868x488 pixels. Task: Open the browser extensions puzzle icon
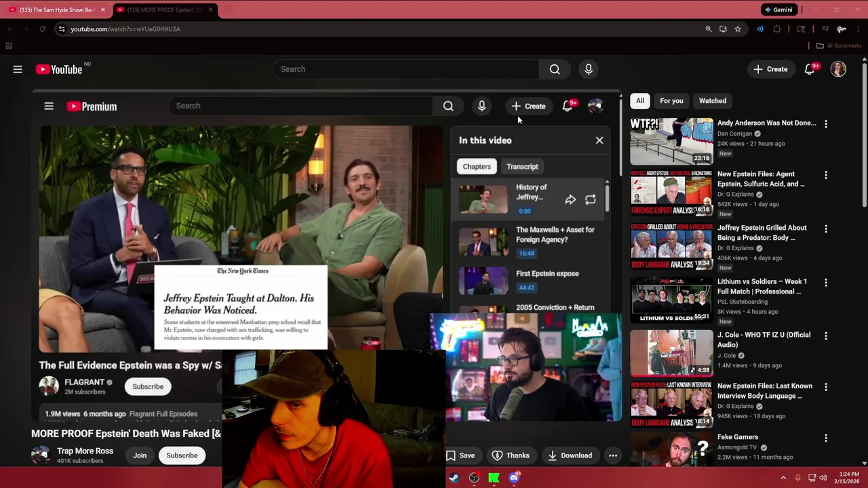[777, 29]
